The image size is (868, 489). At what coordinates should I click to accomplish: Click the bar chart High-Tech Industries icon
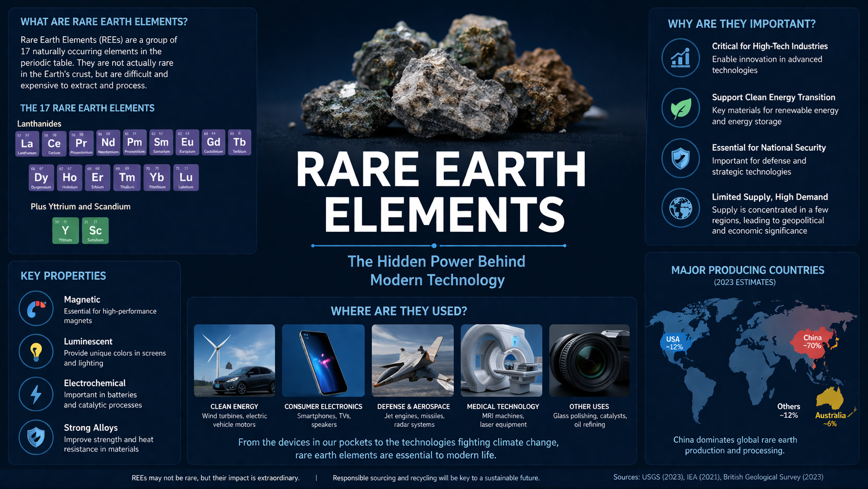pos(681,58)
